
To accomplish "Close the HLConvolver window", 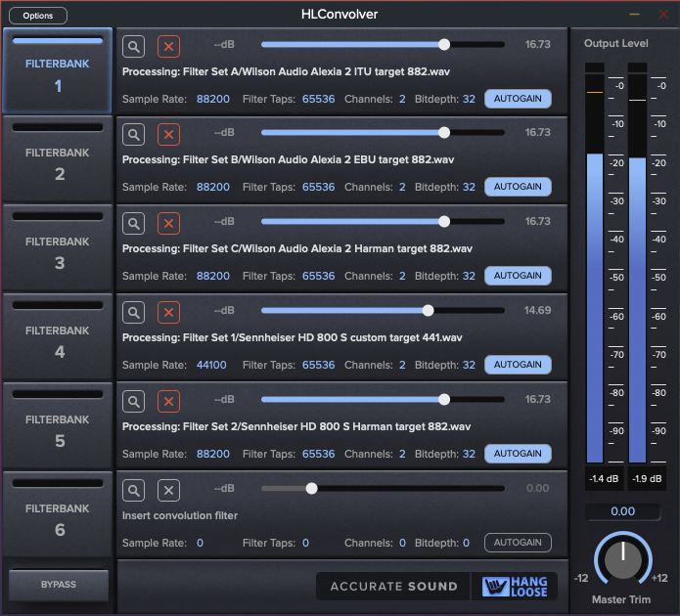I will 663,15.
